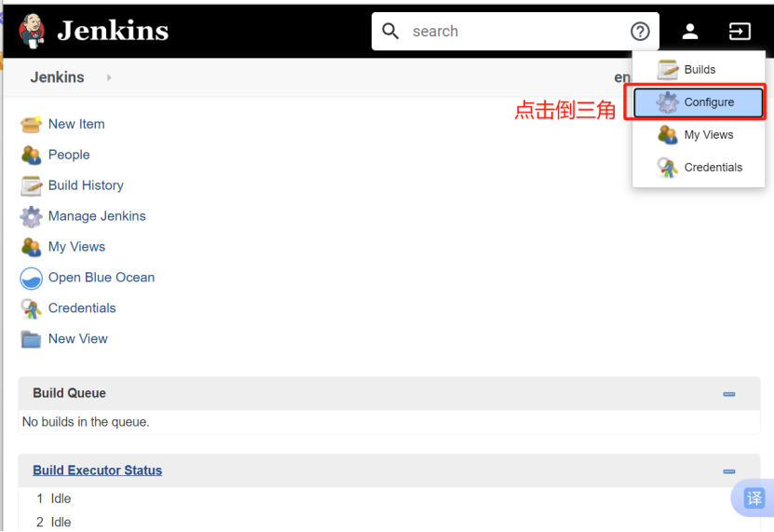Viewport: 774px width, 532px height.
Task: Collapse the Build Queue panel
Action: [729, 394]
